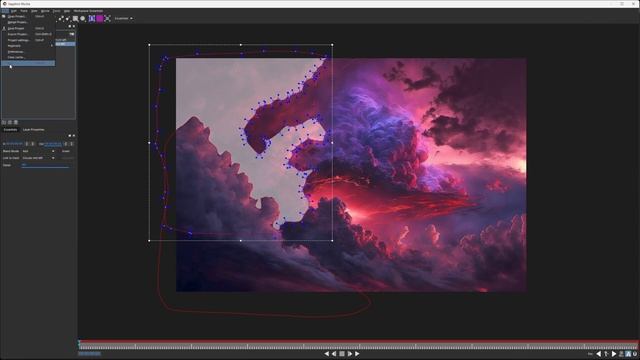Open the View menu
Viewport: 640px width, 360px height.
coord(34,11)
